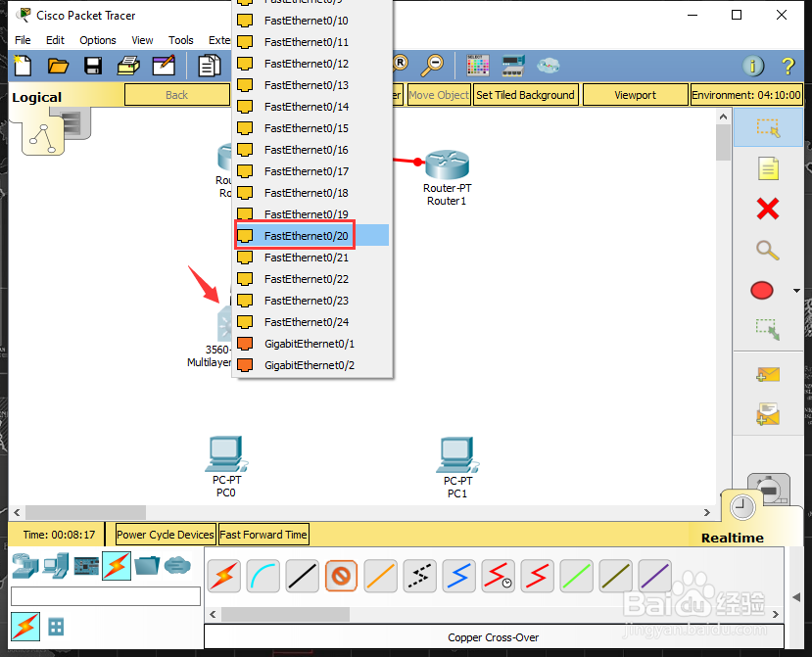
Task: Choose FastEthernet0/24 port
Action: [x=311, y=322]
